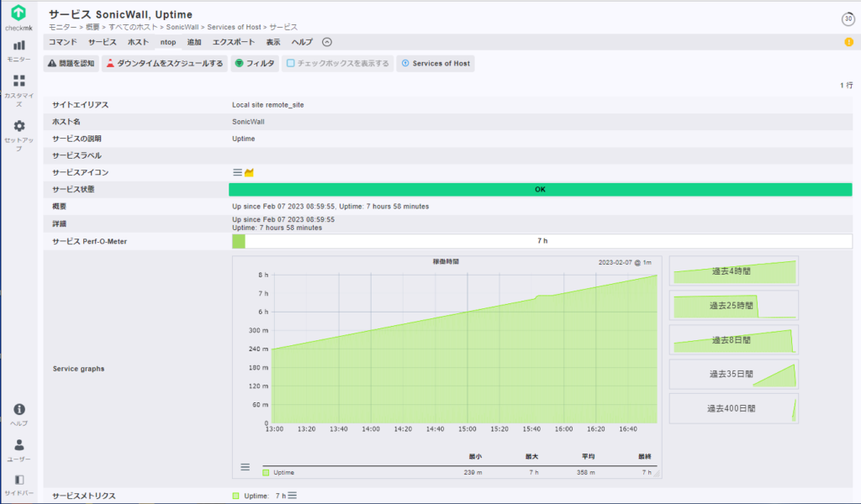Viewport: 861px width, 504px height.
Task: Click the 30-second refresh countdown icon
Action: click(x=848, y=18)
